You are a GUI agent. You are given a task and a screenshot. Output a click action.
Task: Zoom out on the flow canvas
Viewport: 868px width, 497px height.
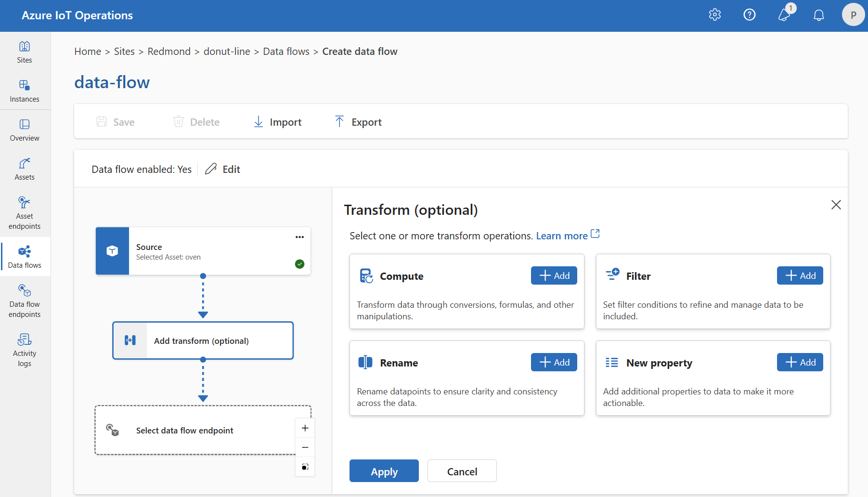point(305,447)
